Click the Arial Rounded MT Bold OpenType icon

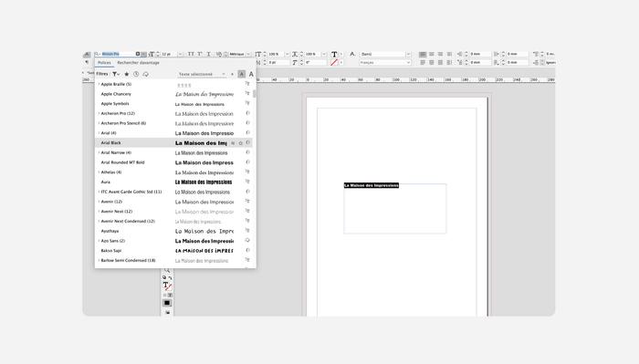(x=247, y=162)
